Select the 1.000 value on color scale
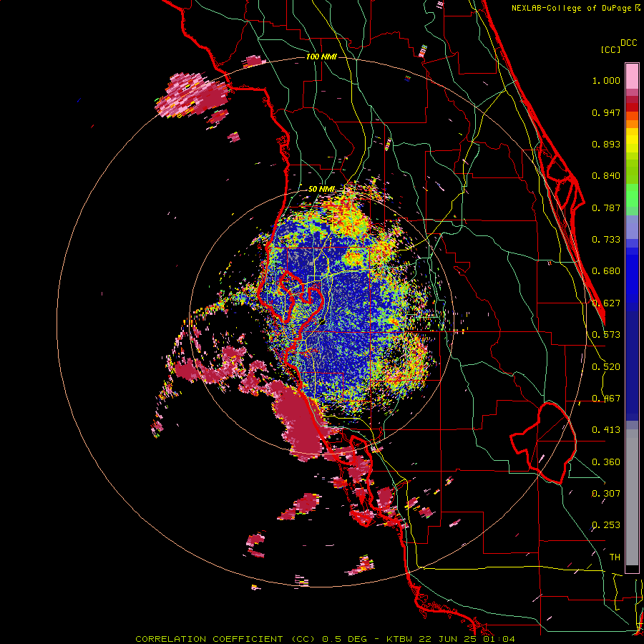This screenshot has height=644, width=644. coord(606,80)
